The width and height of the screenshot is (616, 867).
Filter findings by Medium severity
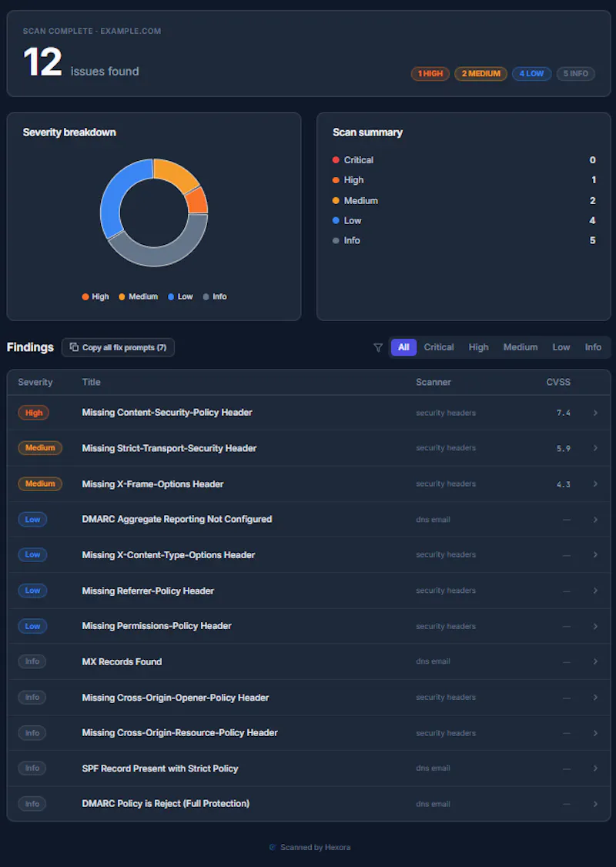pyautogui.click(x=521, y=347)
